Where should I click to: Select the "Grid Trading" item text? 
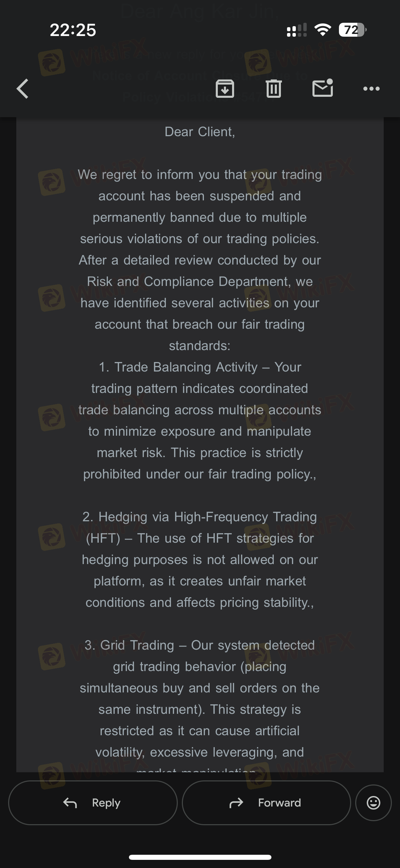(x=137, y=645)
